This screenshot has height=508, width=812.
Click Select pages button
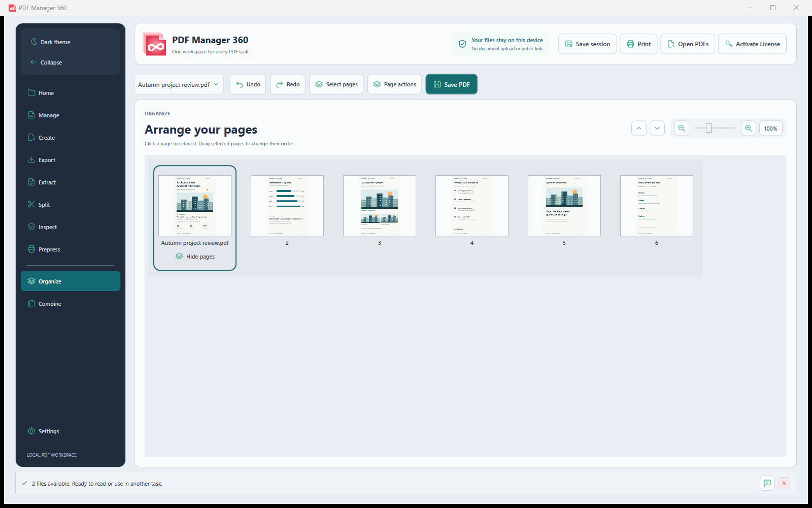(x=336, y=84)
